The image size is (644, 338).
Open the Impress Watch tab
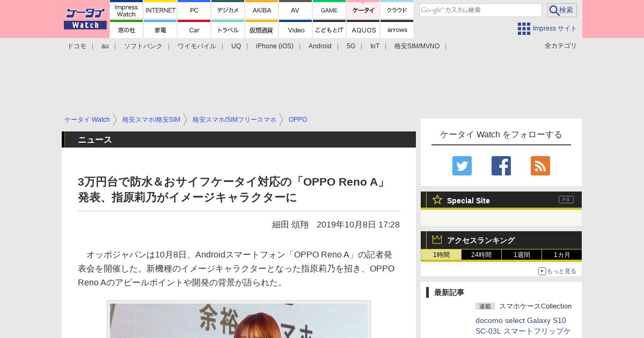coord(127,10)
